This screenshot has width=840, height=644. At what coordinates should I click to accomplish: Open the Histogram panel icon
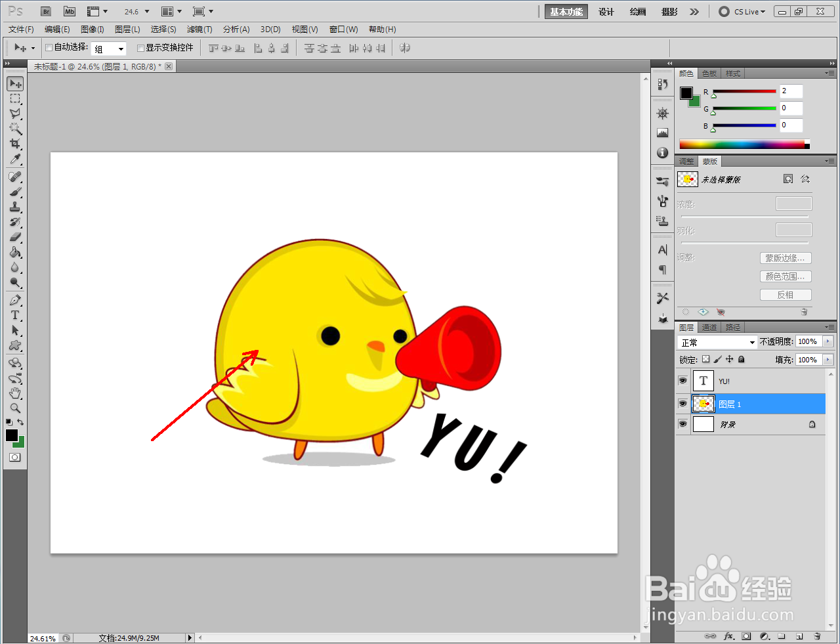point(662,133)
